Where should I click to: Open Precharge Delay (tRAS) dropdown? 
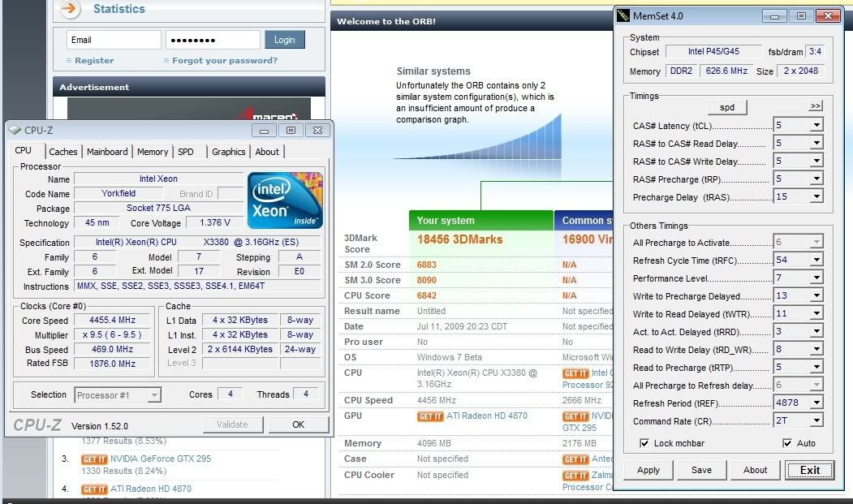816,196
